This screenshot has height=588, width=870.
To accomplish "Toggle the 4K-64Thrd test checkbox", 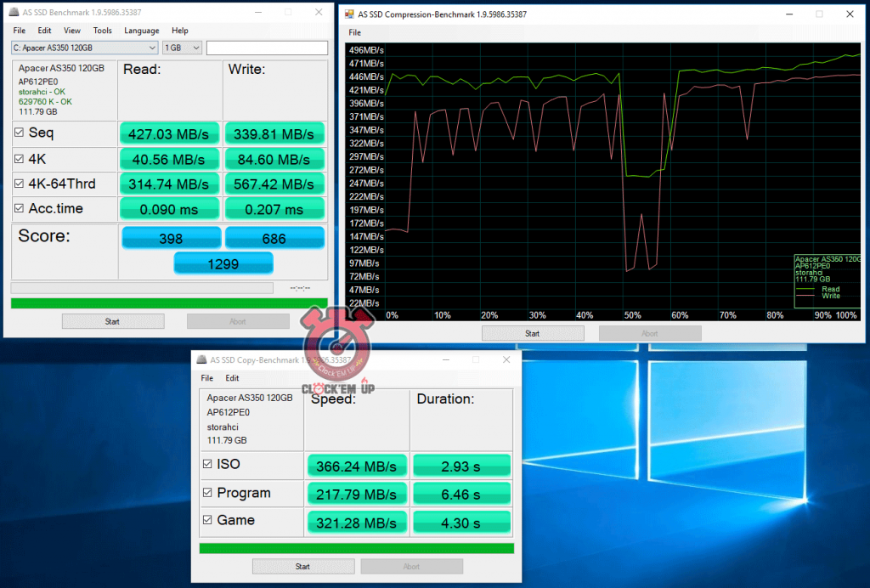I will (x=20, y=184).
